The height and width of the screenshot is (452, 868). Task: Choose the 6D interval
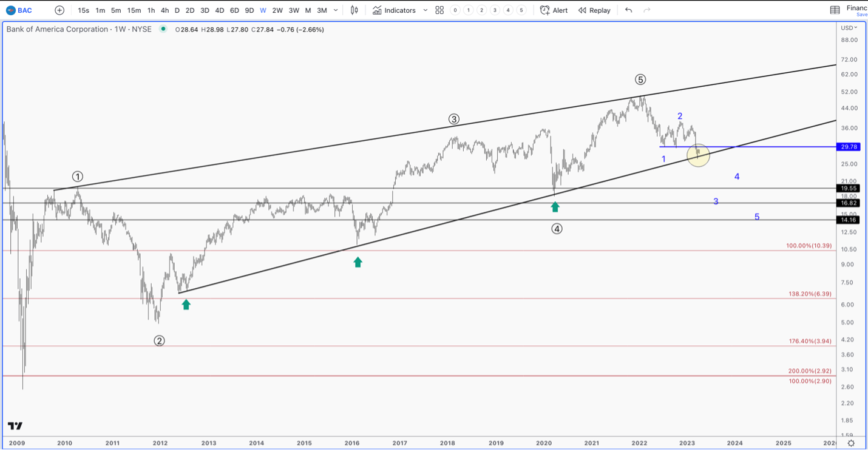[234, 10]
